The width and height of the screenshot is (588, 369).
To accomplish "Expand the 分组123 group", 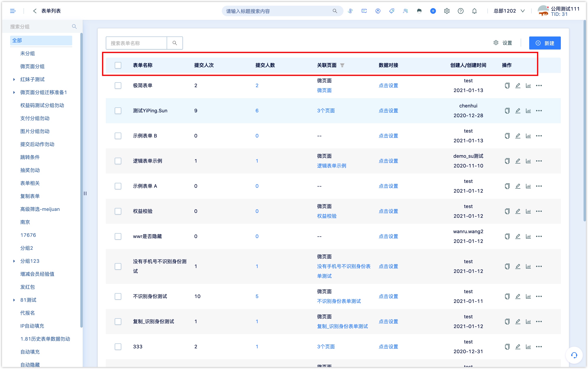I will click(x=14, y=261).
